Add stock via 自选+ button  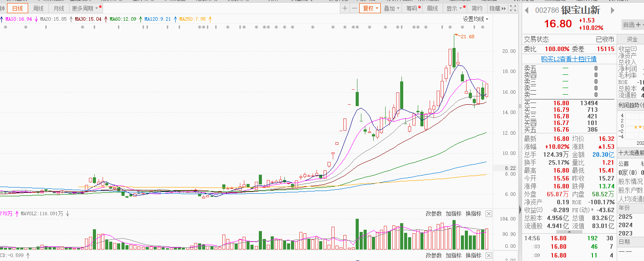pos(632,25)
